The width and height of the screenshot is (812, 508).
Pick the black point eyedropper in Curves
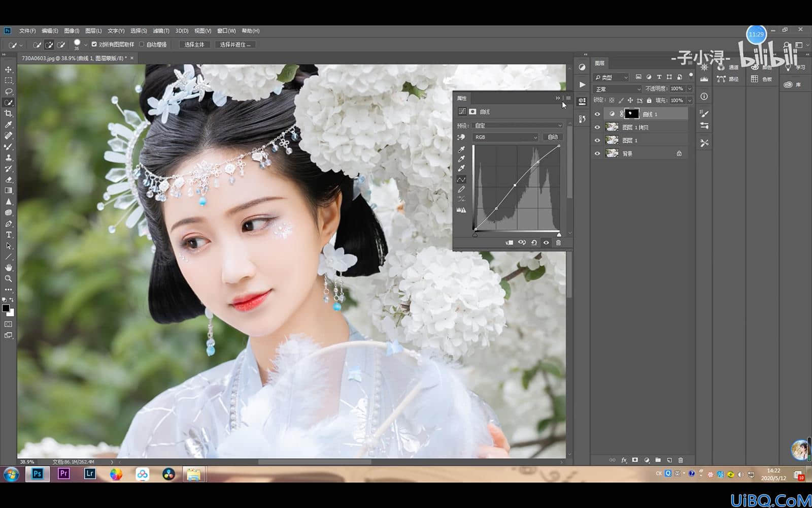pos(461,150)
